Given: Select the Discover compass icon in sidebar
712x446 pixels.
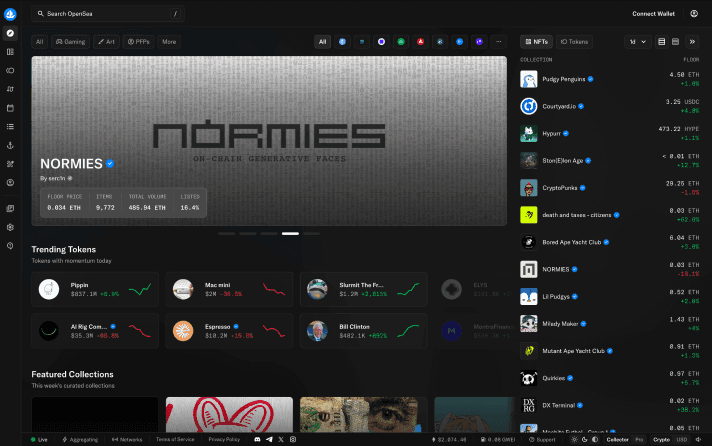Looking at the screenshot, I should coord(10,33).
